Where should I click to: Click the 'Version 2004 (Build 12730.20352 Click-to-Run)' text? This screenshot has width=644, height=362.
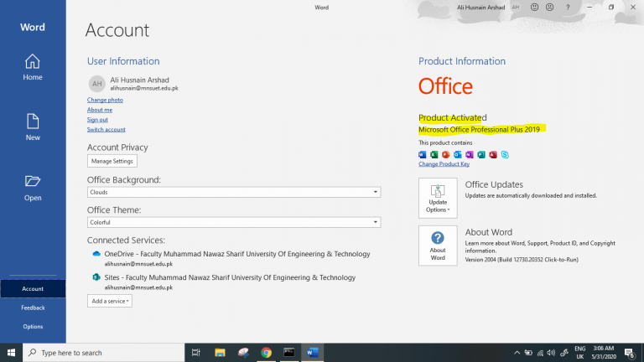click(x=522, y=260)
